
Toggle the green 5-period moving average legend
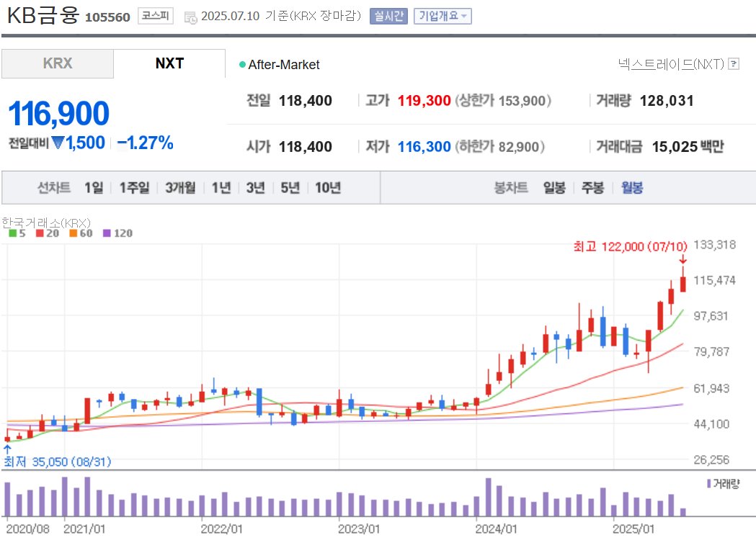(12, 233)
